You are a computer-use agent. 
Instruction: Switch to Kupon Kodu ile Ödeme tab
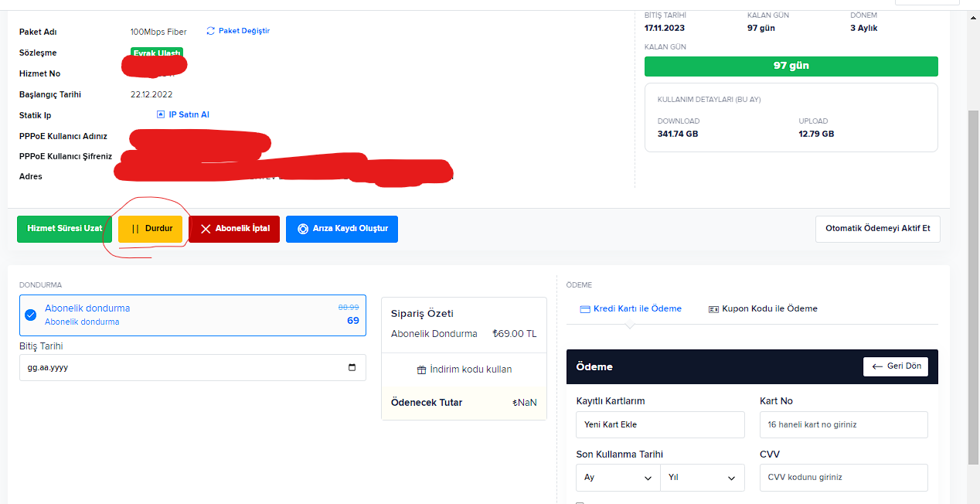point(763,308)
